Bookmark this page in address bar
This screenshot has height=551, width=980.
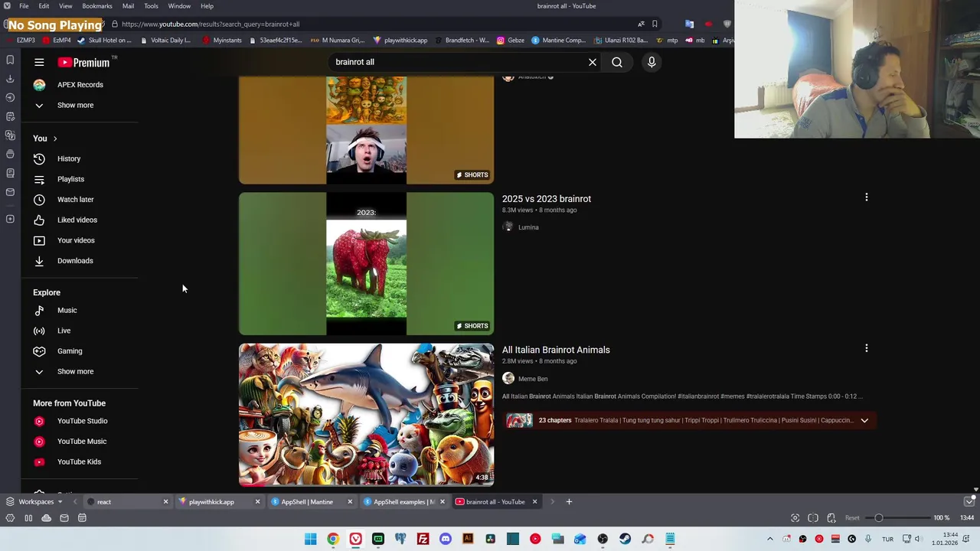pyautogui.click(x=655, y=24)
